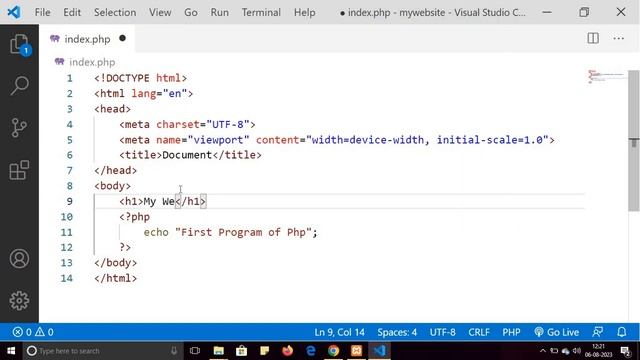Click the VS Code logo icon
Screen dimensions: 640x360
point(14,12)
